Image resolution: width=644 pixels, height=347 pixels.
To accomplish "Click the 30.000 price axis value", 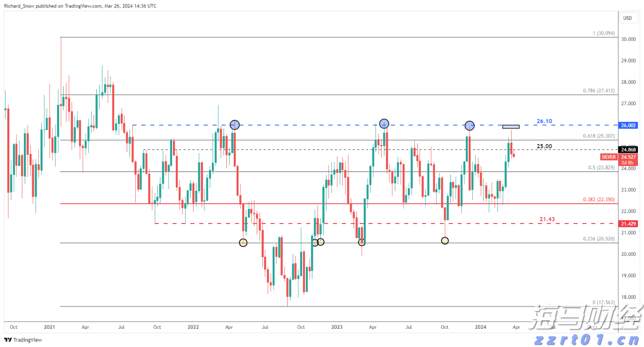I will tap(628, 39).
